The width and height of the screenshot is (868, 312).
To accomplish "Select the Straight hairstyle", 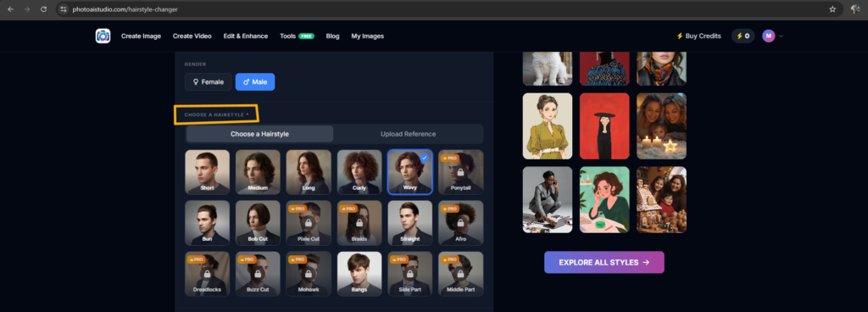I will pos(409,223).
